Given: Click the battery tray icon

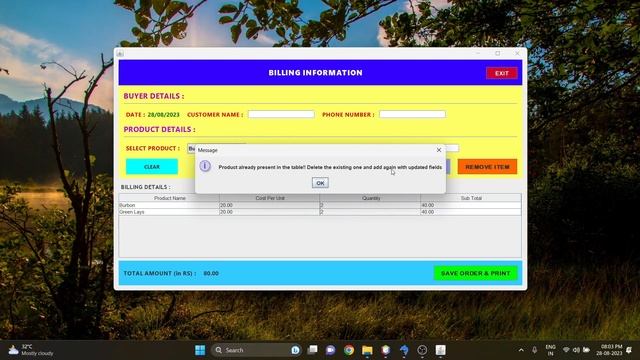Looking at the screenshot, I should click(x=587, y=350).
